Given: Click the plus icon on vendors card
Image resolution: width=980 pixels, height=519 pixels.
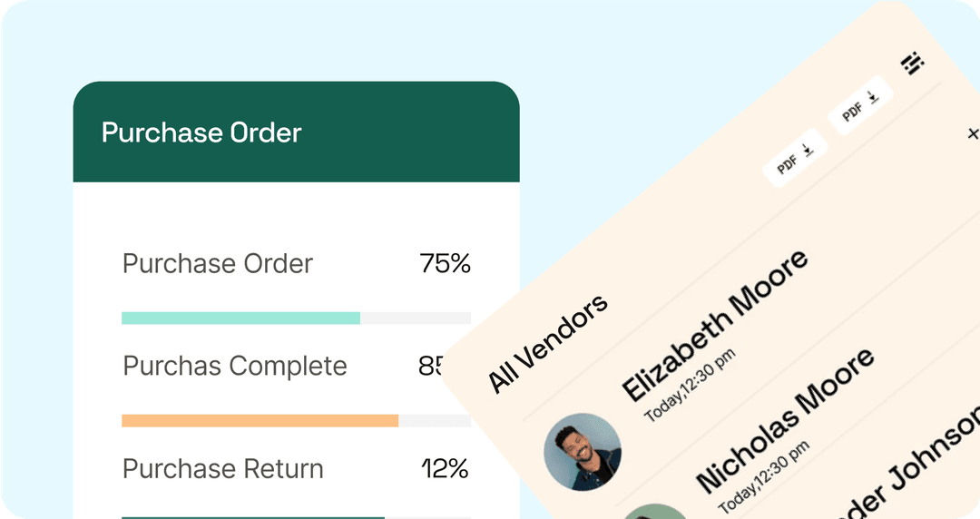Looking at the screenshot, I should click(x=974, y=133).
